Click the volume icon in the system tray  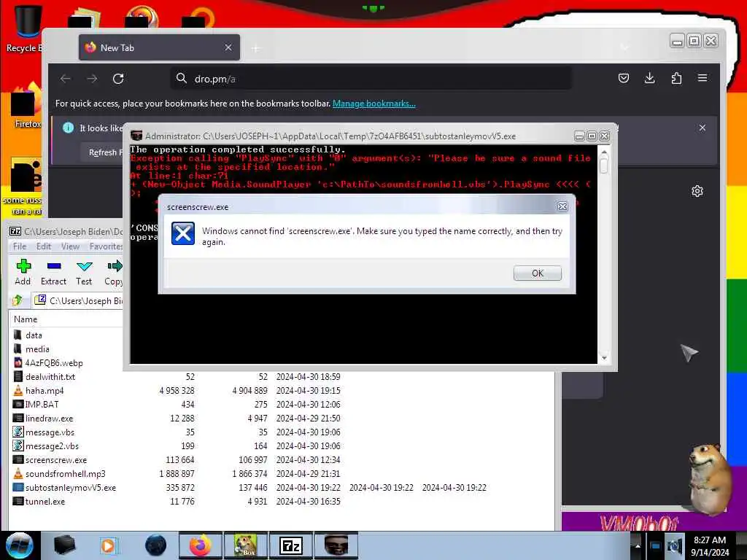(x=674, y=545)
